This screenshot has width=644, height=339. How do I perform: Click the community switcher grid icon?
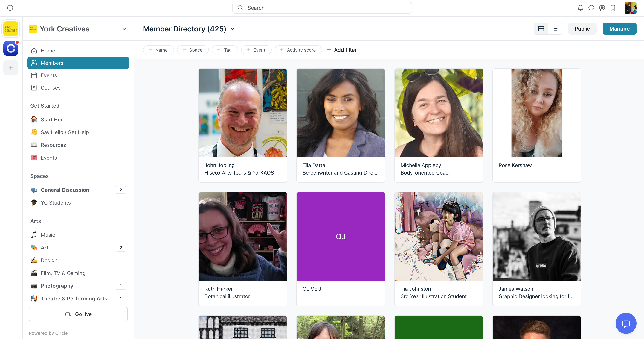click(10, 8)
